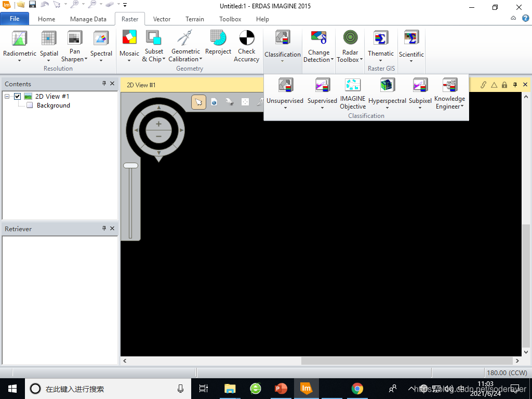This screenshot has width=532, height=399.
Task: Activate the select arrow tool in 2D view
Action: coord(198,102)
